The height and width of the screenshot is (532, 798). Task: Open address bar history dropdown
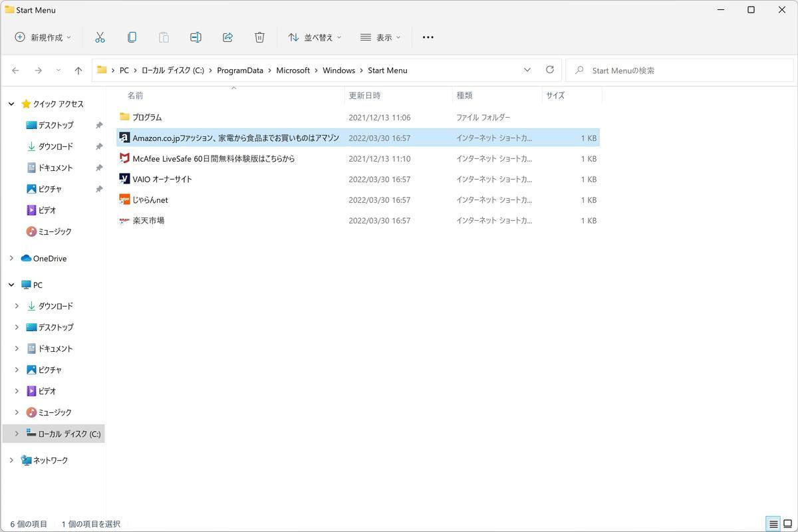tap(527, 70)
